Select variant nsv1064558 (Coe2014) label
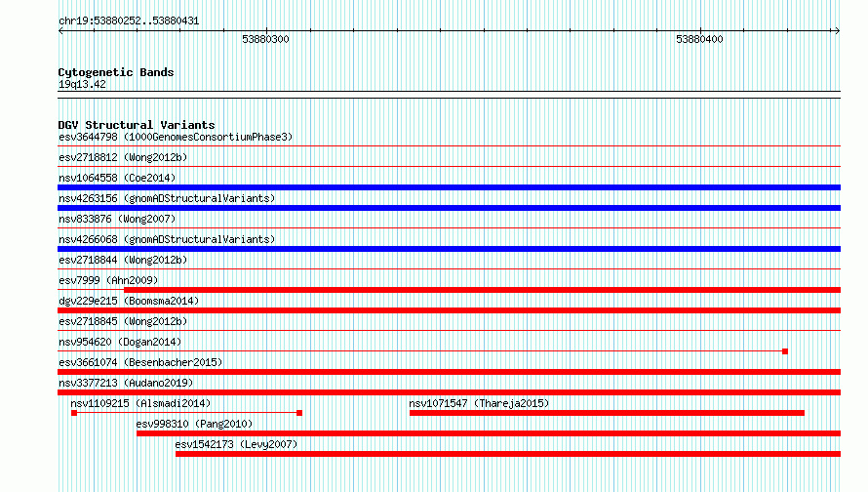The width and height of the screenshot is (868, 492). coord(117,178)
